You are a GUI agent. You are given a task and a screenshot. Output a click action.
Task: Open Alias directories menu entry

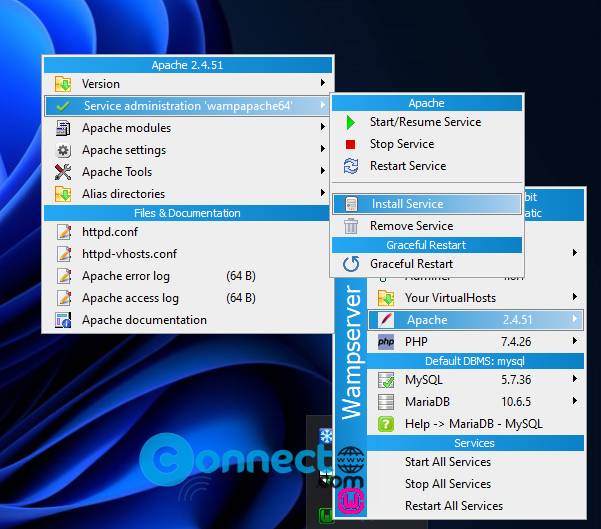187,194
